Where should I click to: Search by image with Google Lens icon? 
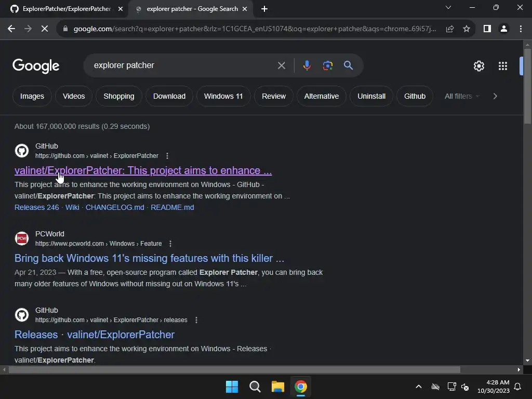point(327,65)
